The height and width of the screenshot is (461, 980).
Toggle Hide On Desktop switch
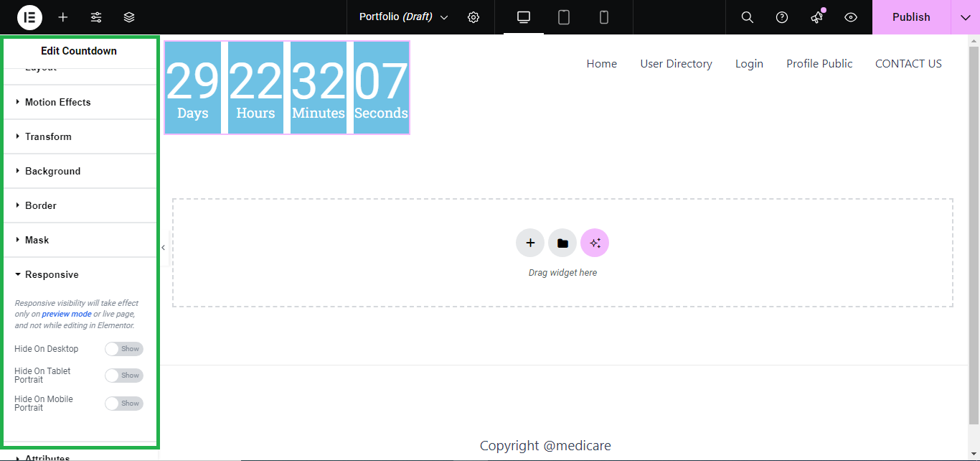tap(124, 349)
